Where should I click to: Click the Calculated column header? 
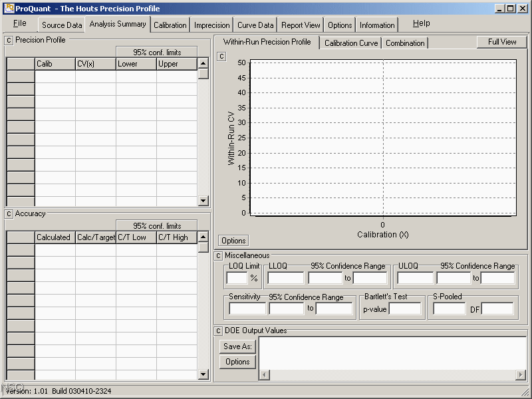(x=55, y=237)
